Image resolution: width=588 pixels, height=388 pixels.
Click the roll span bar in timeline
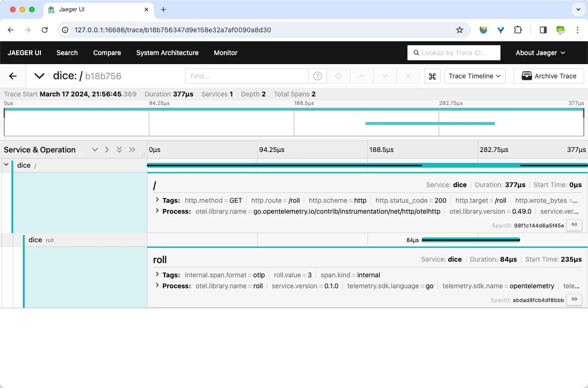point(471,240)
